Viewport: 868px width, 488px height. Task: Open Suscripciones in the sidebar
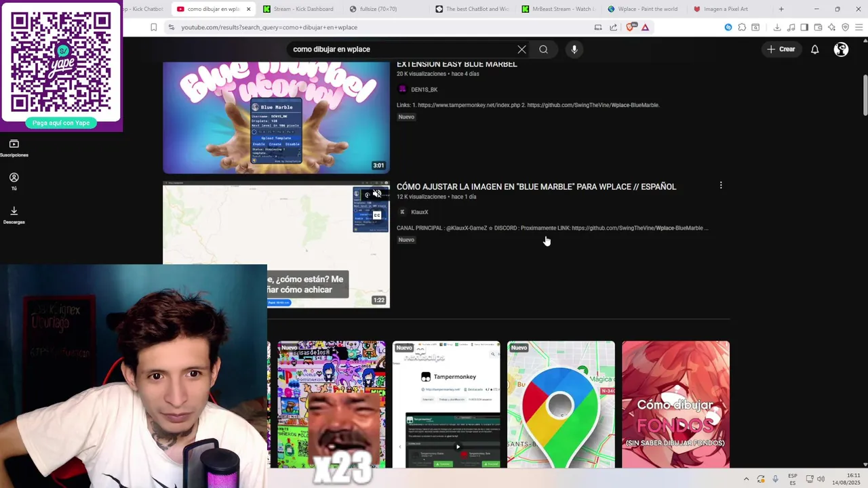click(x=14, y=148)
